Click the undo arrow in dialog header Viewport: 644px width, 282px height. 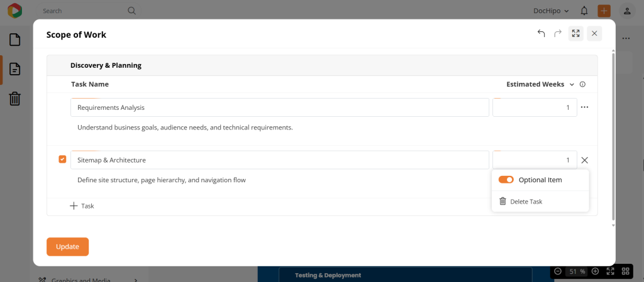click(541, 34)
